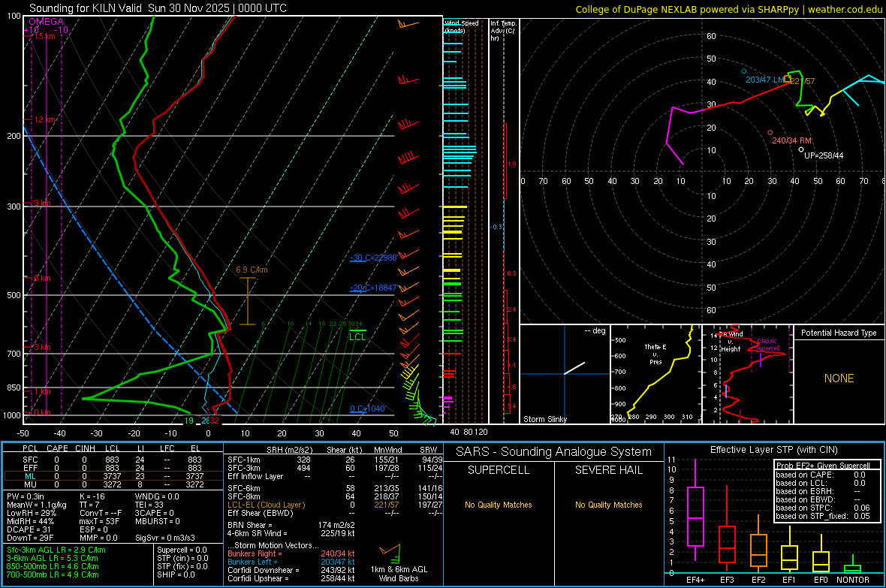
Task: Click the '-30 C=22988' height label
Action: click(373, 258)
